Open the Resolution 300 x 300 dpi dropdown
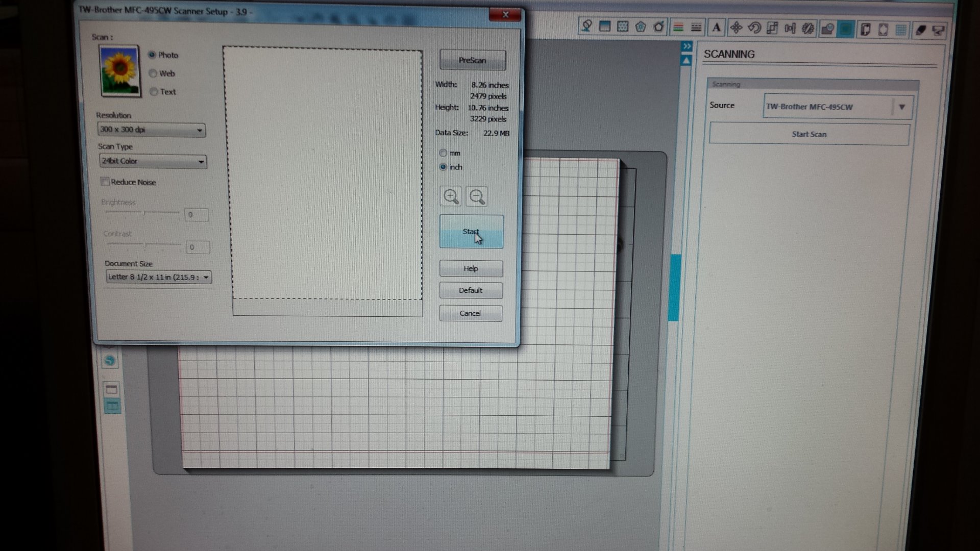The height and width of the screenshot is (551, 980). point(151,130)
